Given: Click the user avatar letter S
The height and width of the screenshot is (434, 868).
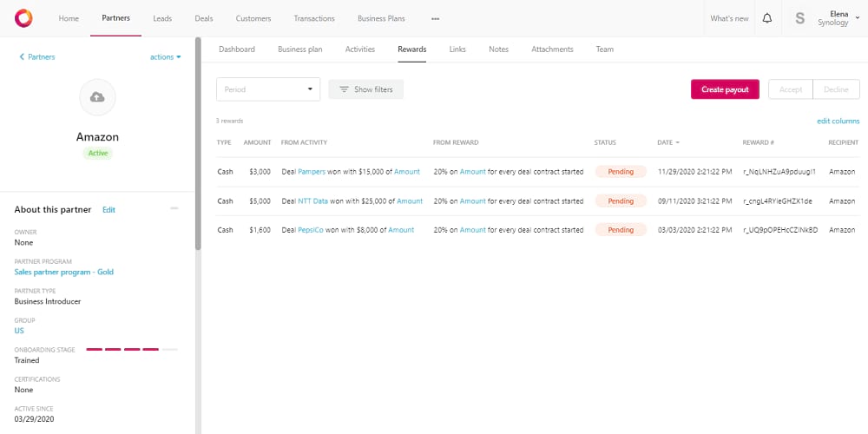Looking at the screenshot, I should pos(800,18).
